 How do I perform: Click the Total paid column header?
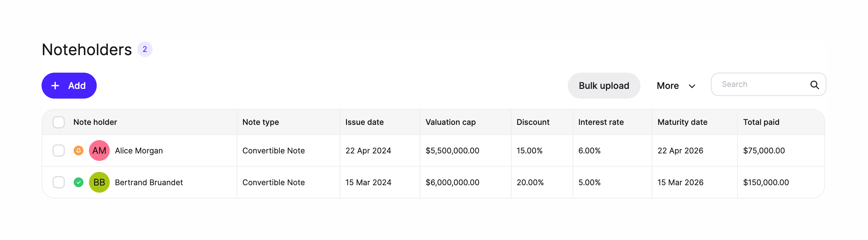[x=761, y=122]
